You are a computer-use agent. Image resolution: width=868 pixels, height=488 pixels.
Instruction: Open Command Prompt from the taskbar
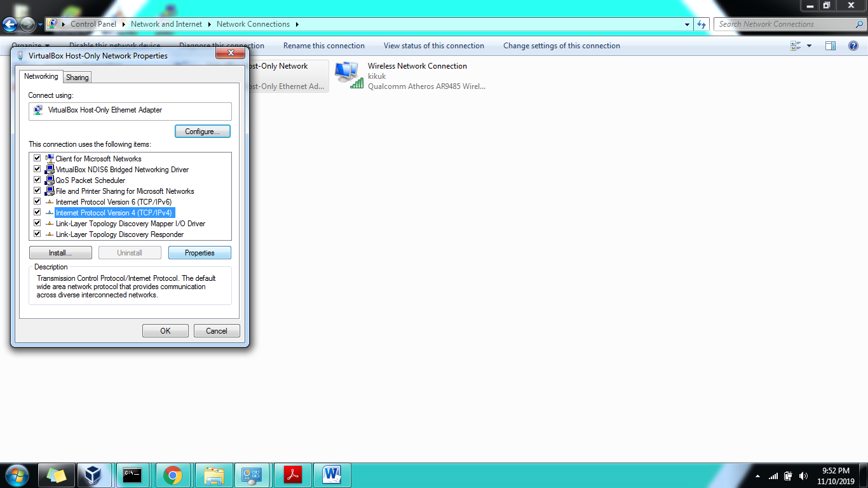tap(132, 475)
